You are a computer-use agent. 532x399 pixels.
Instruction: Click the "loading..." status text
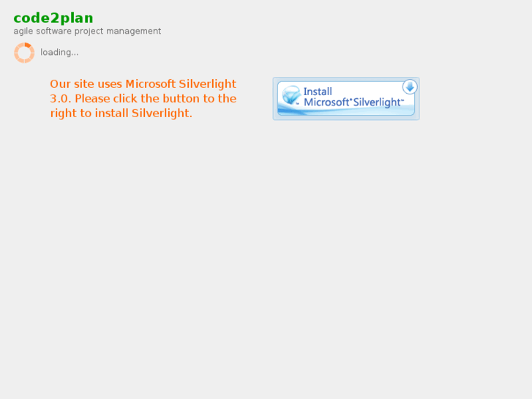click(x=59, y=52)
